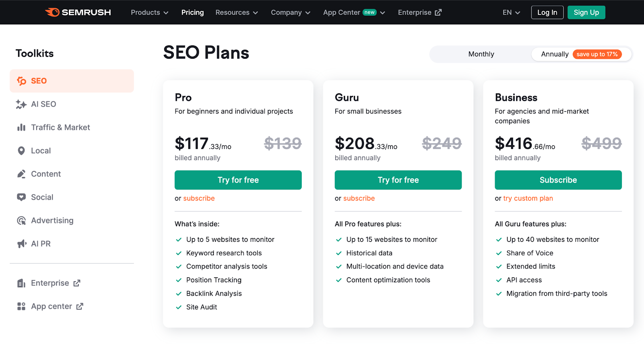Open the Content toolkit pencil icon
The width and height of the screenshot is (644, 344).
21,174
